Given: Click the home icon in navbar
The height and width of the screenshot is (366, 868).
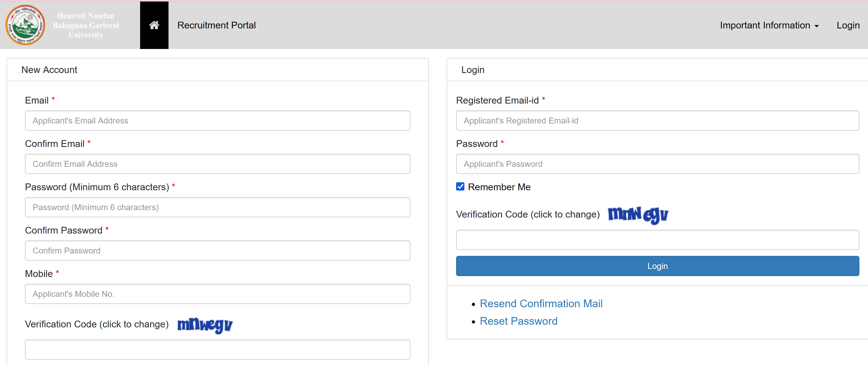Looking at the screenshot, I should tap(154, 25).
